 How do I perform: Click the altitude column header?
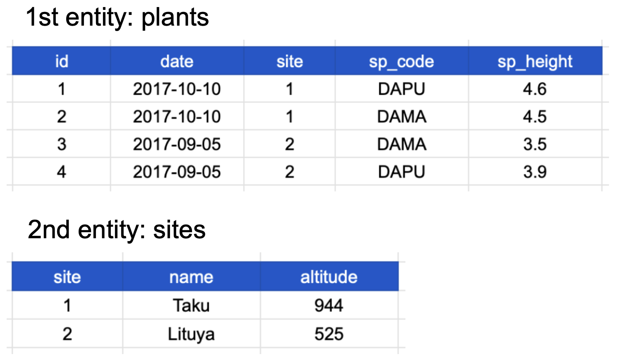pos(329,277)
